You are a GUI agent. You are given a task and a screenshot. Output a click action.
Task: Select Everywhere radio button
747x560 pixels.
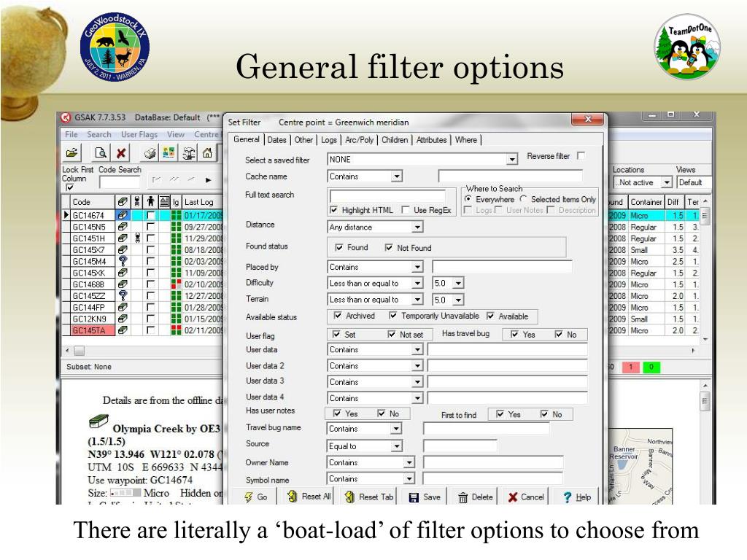click(x=468, y=199)
